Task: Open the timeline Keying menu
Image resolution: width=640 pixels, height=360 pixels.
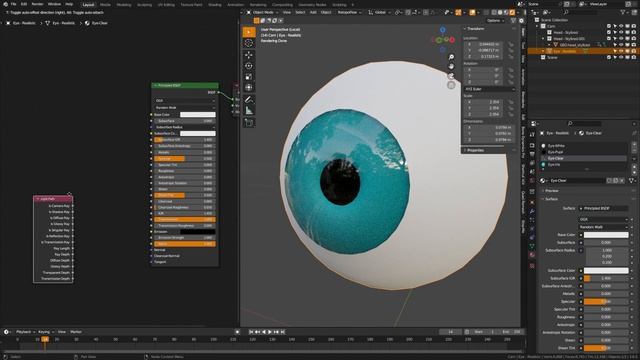Action: 45,332
